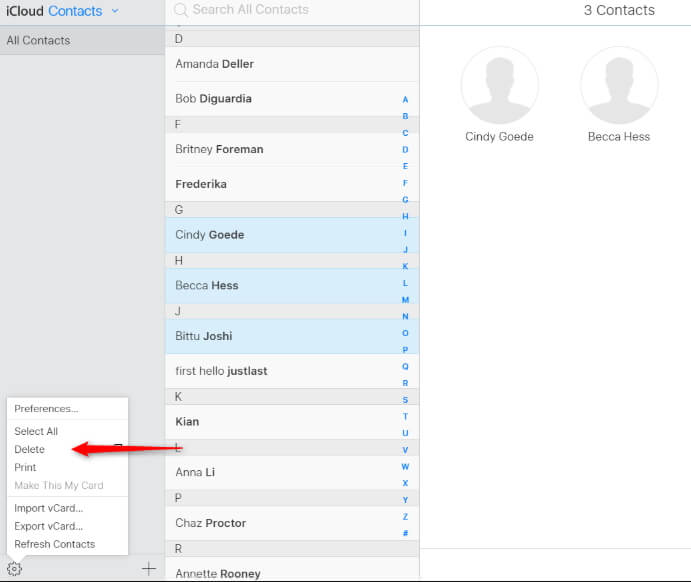Viewport: 691px width, 582px height.
Task: Jump to letter L in index
Action: 405,283
